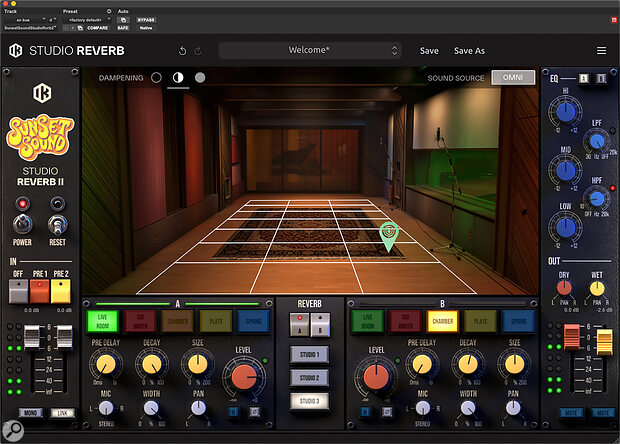
Task: Choose the STUDIO 3 room button
Action: [x=309, y=401]
